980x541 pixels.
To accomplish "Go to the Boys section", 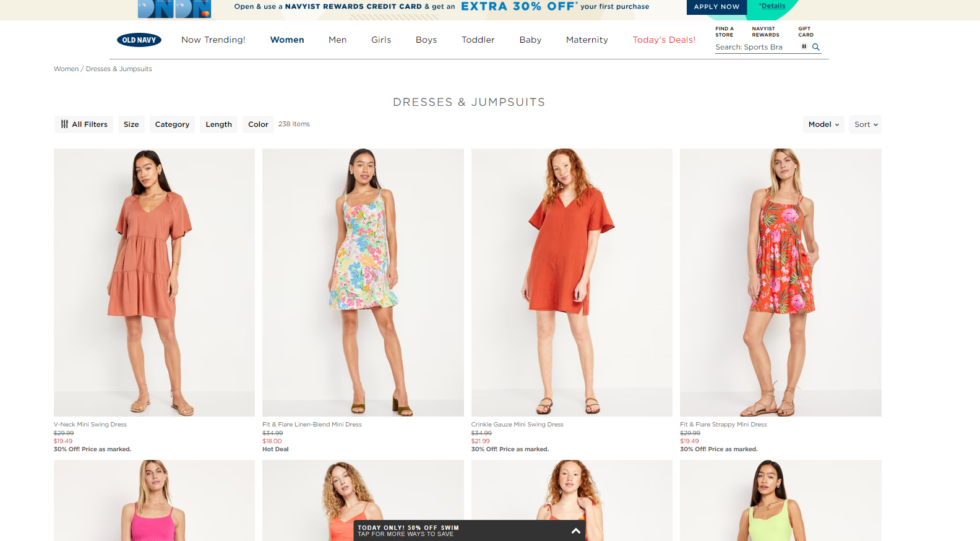I will coord(426,40).
